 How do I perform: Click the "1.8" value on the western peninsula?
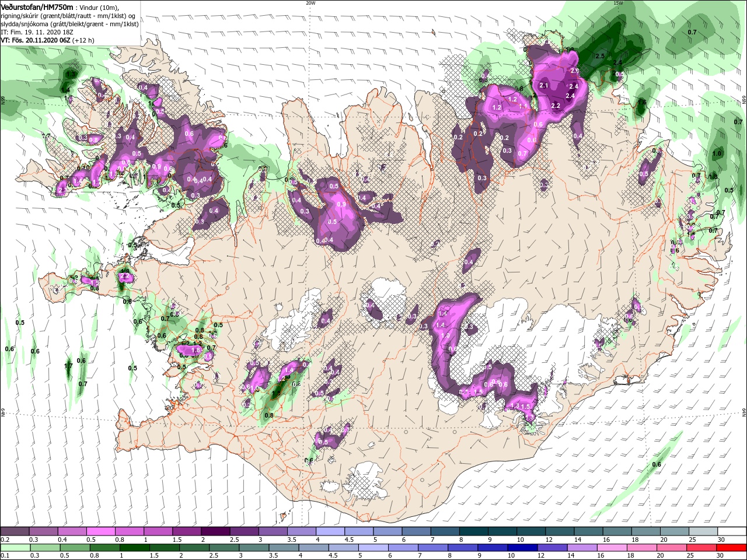click(196, 350)
